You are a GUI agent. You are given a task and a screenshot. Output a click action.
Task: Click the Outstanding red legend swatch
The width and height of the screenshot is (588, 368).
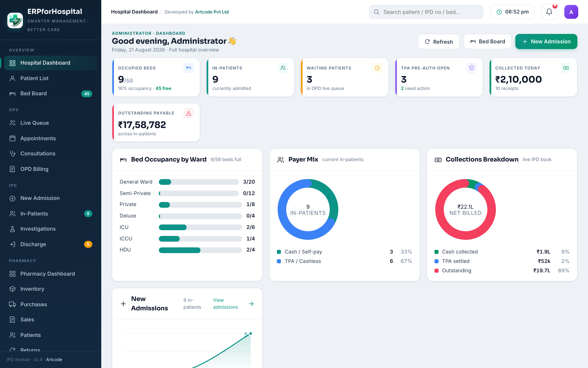pos(436,271)
